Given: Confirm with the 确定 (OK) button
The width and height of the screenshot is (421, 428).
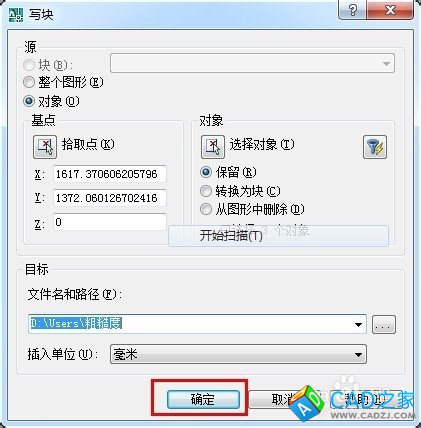Looking at the screenshot, I should click(203, 399).
